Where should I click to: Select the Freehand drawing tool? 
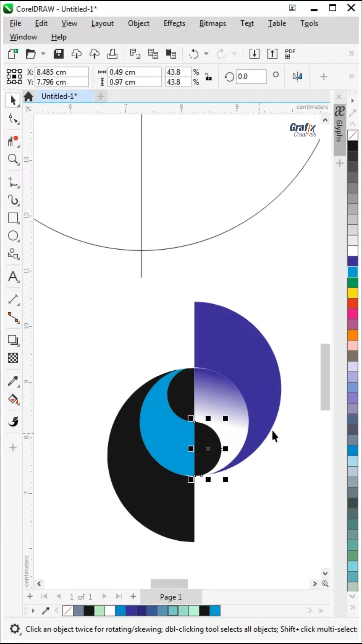[13, 182]
